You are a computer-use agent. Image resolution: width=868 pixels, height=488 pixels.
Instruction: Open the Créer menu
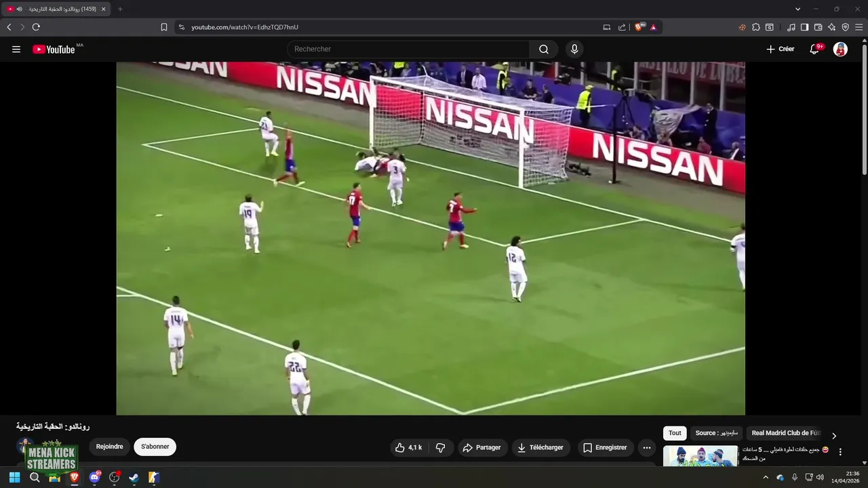(x=780, y=49)
